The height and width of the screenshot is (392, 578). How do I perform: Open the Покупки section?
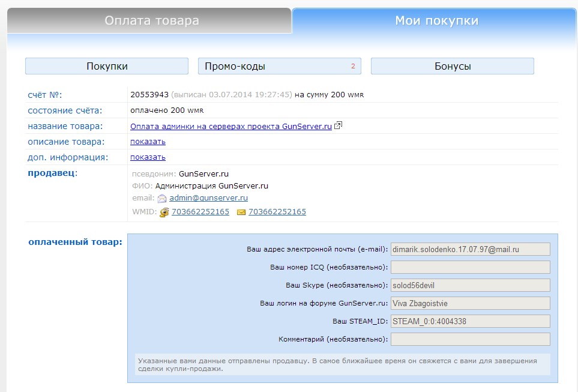(x=107, y=67)
